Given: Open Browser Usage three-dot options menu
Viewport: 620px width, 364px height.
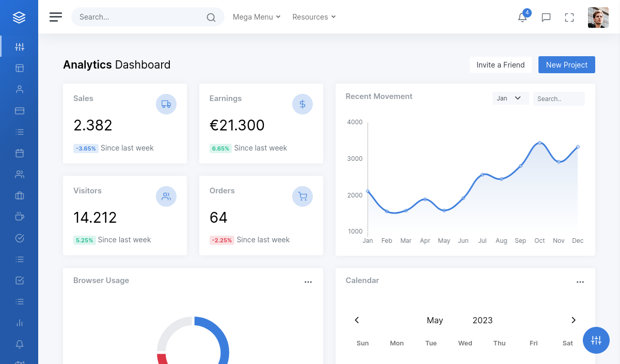Looking at the screenshot, I should pyautogui.click(x=308, y=282).
